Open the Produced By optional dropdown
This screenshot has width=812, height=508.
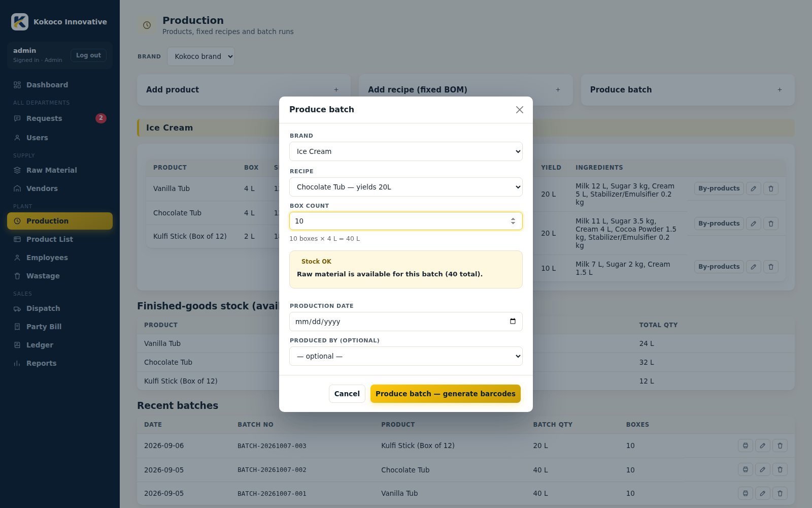point(405,356)
